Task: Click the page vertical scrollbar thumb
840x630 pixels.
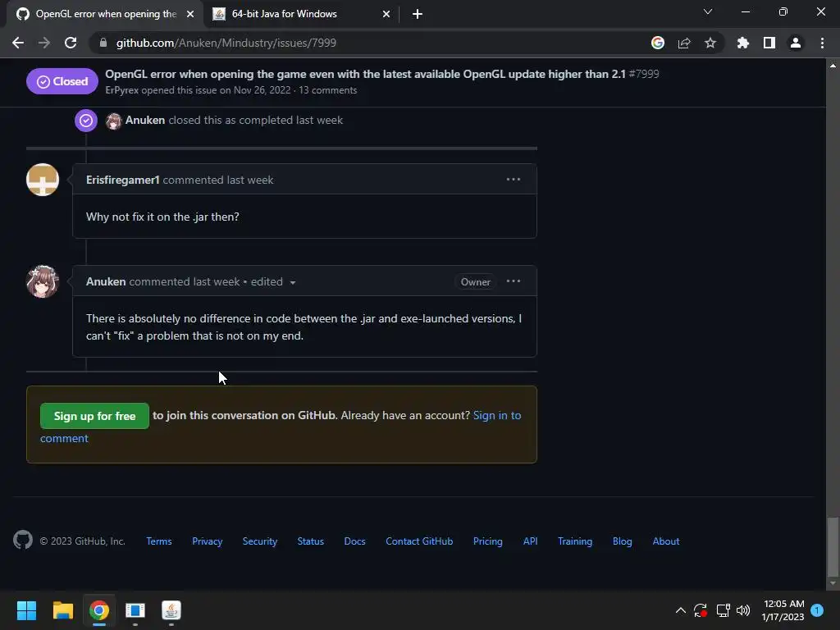Action: coord(833,546)
